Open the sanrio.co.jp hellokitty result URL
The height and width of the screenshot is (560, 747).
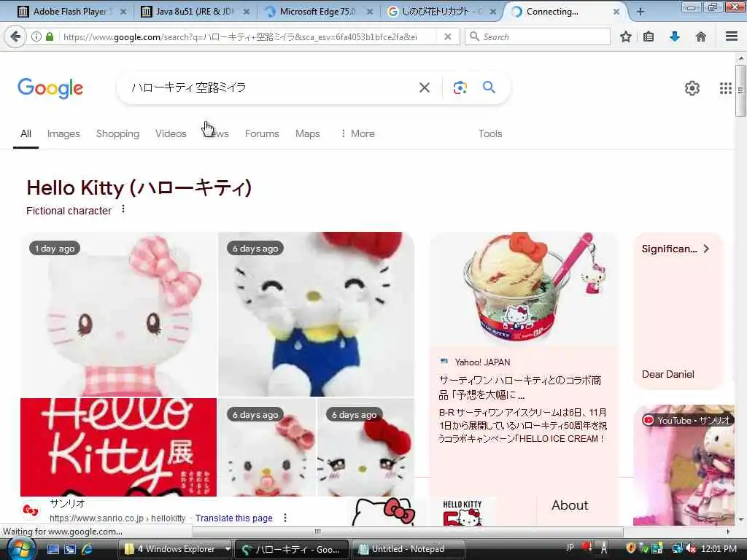point(117,518)
